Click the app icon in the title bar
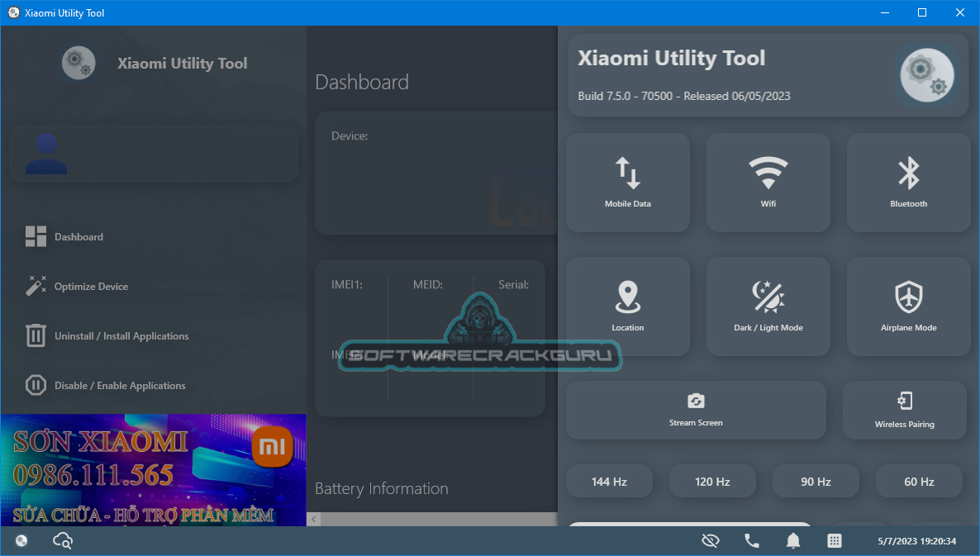The width and height of the screenshot is (980, 556). pos(13,12)
